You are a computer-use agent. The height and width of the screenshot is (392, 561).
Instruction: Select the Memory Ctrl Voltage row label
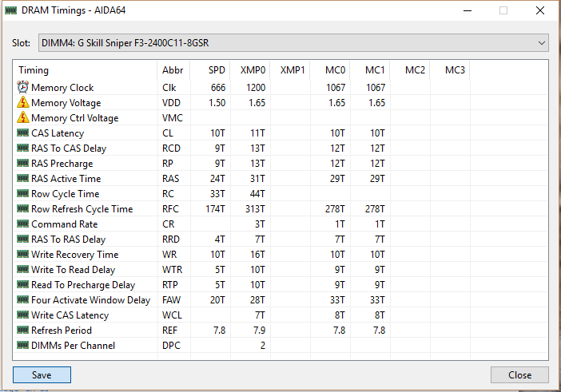75,118
